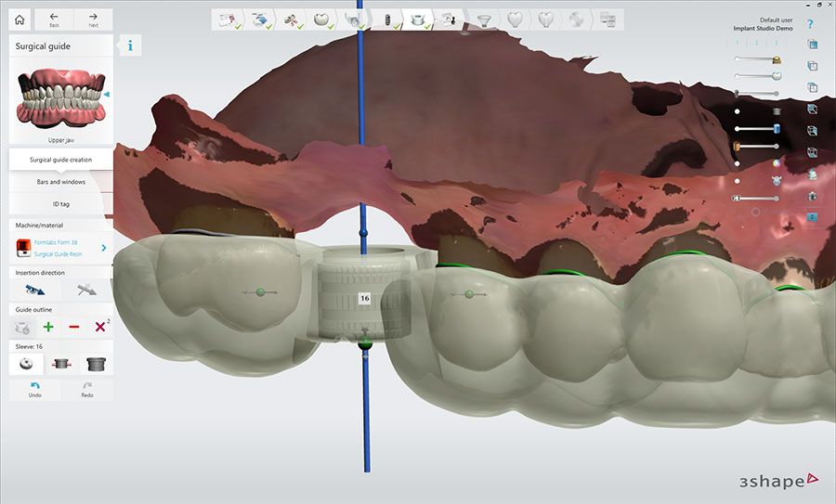Open the ID tag tab
Viewport: 836px width, 504px height.
(60, 204)
